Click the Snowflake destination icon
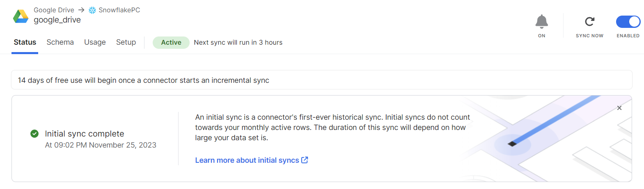Screen dimensions: 644x189 coord(92,10)
